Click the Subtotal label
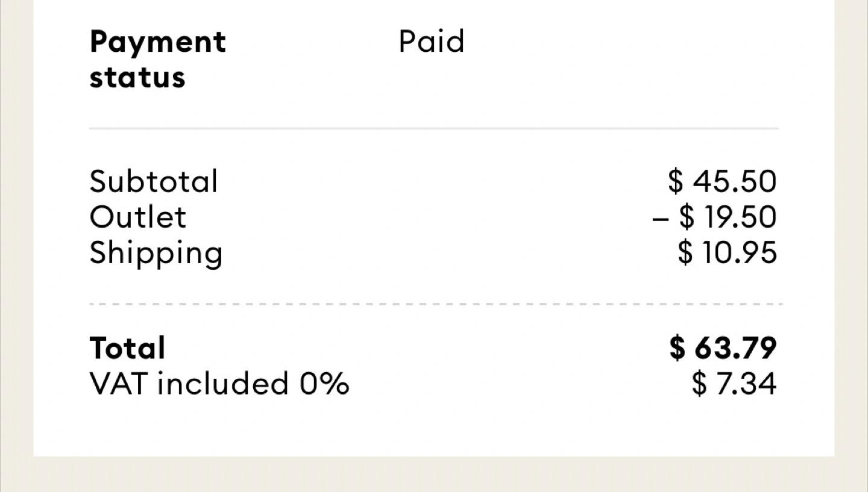This screenshot has height=492, width=868. pyautogui.click(x=154, y=181)
